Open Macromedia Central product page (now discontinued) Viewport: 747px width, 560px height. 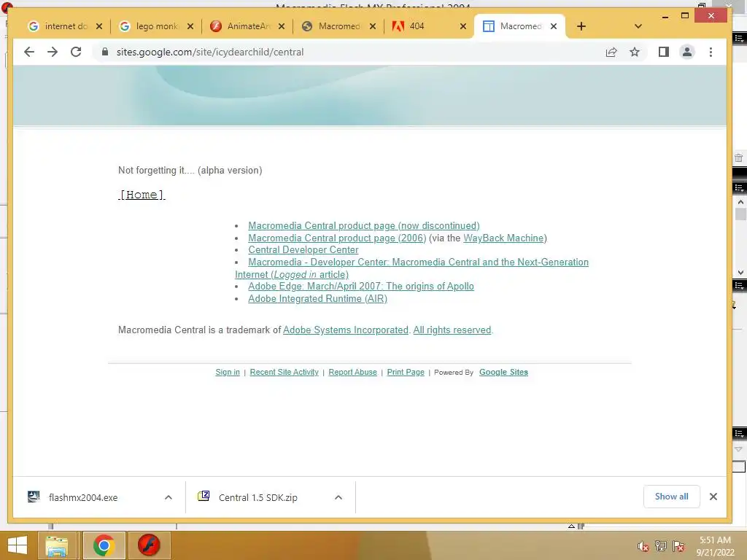pos(364,226)
